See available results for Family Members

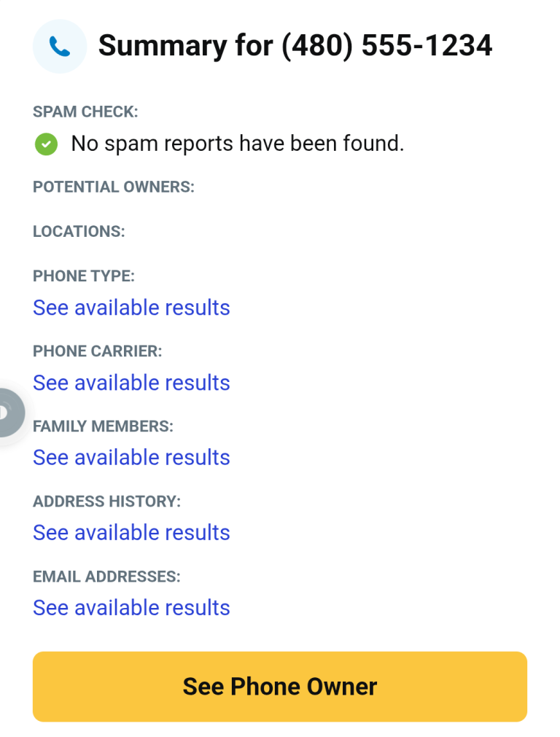click(131, 457)
